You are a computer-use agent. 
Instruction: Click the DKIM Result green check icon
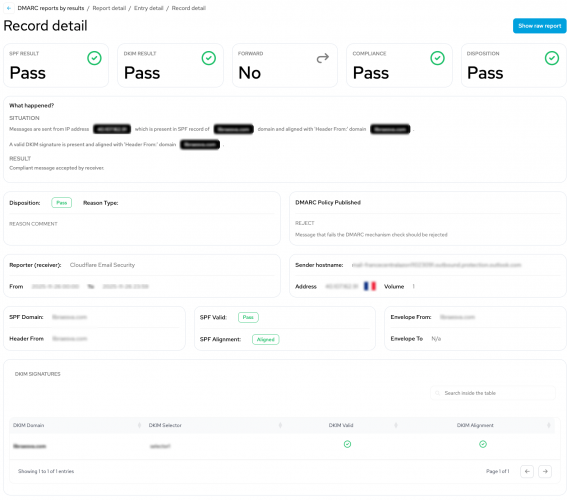[209, 58]
